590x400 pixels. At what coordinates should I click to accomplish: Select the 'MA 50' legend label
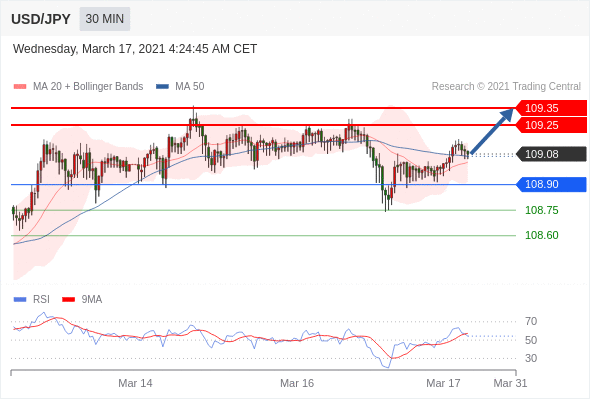[190, 87]
